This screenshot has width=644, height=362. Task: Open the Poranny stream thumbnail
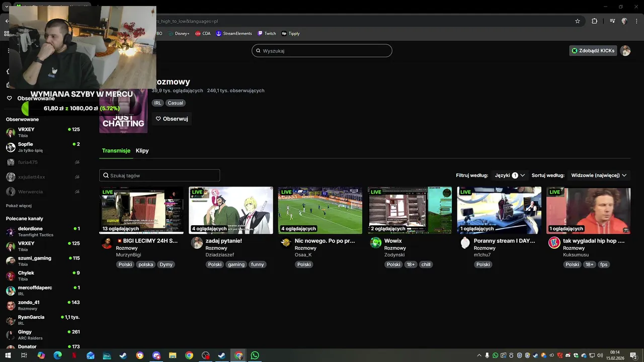(x=499, y=210)
